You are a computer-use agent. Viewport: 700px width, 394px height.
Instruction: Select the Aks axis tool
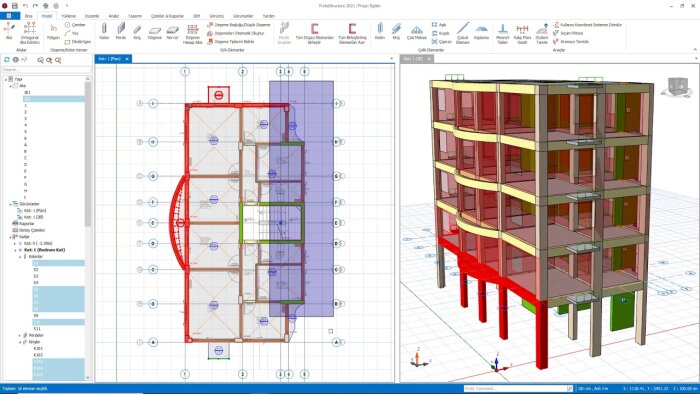[x=9, y=31]
